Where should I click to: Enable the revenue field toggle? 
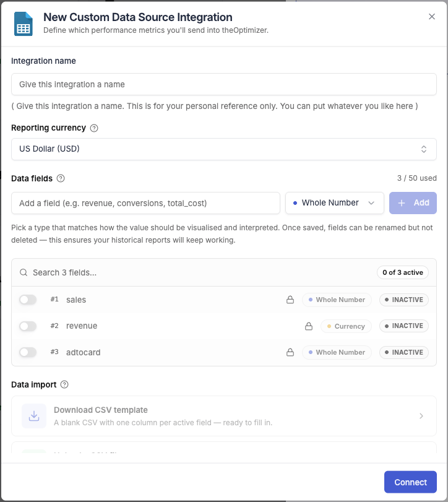click(x=28, y=326)
